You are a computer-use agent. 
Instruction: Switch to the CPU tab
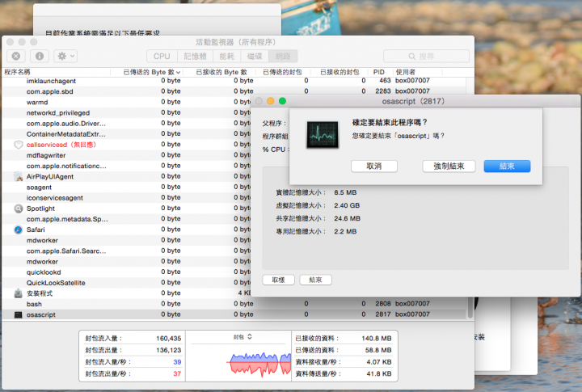click(162, 56)
